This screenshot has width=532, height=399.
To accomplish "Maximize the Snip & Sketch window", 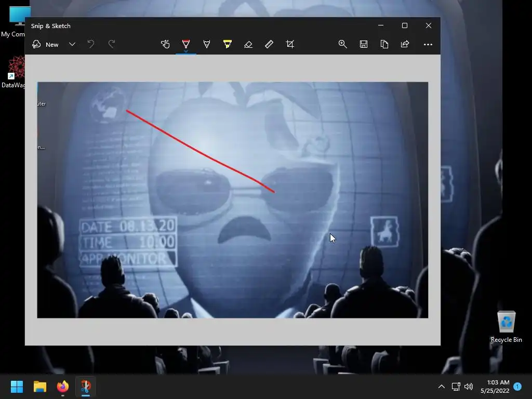I will pos(404,25).
